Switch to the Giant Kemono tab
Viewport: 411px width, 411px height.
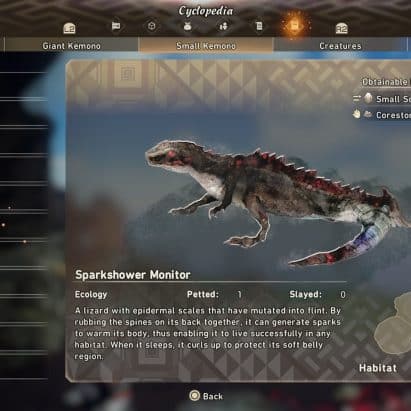(71, 46)
